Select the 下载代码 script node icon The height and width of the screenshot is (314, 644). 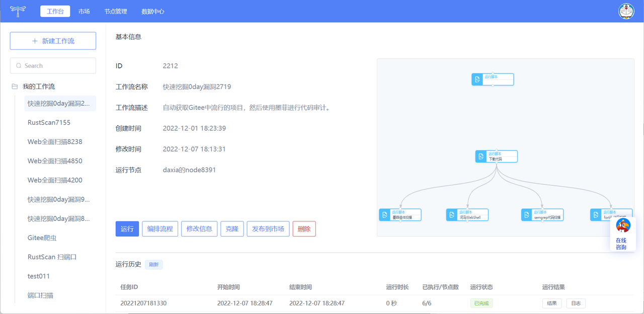point(480,156)
